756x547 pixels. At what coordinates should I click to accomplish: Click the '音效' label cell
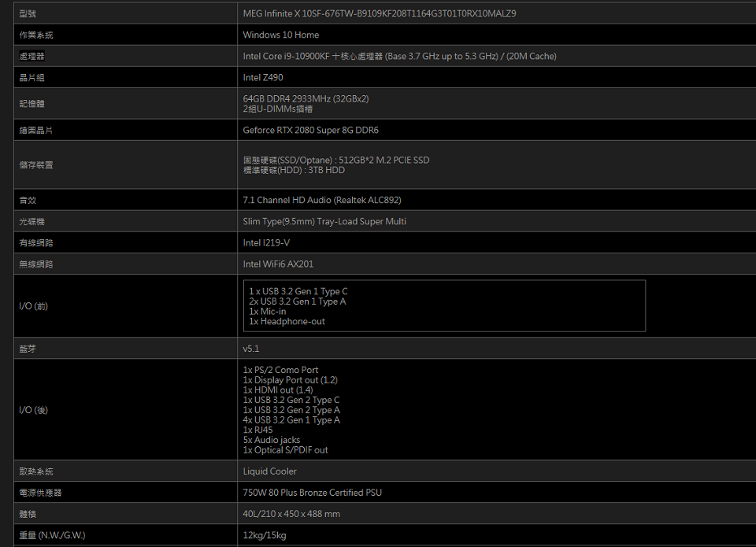[125, 200]
